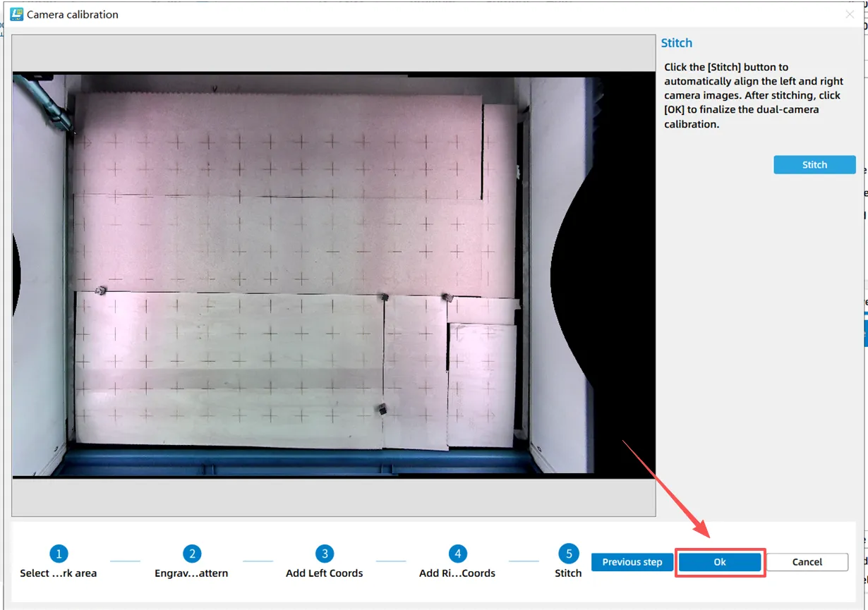
Task: Cancel the camera calibration wizard
Action: tap(807, 562)
